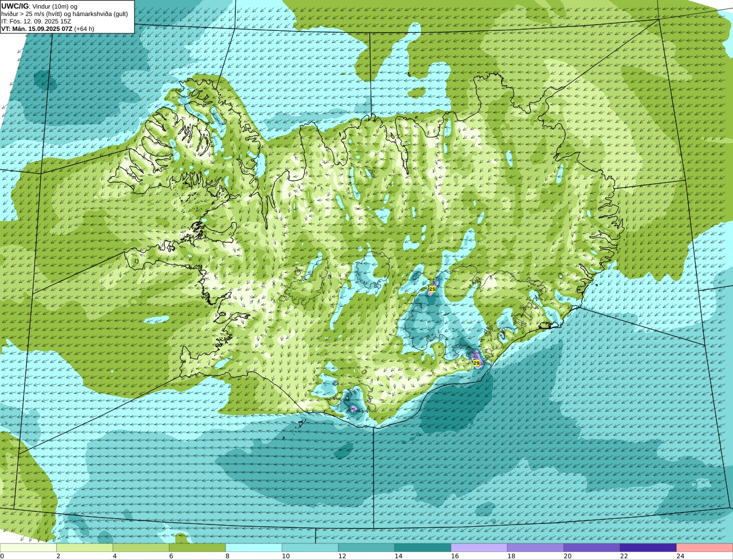Click the scale value 4
The width and height of the screenshot is (733, 560).
(115, 556)
